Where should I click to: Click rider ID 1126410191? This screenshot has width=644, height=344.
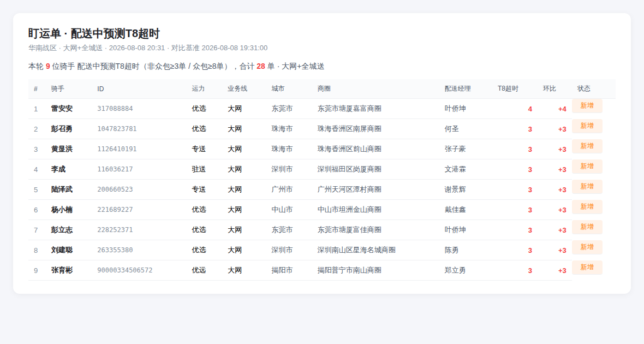point(117,149)
